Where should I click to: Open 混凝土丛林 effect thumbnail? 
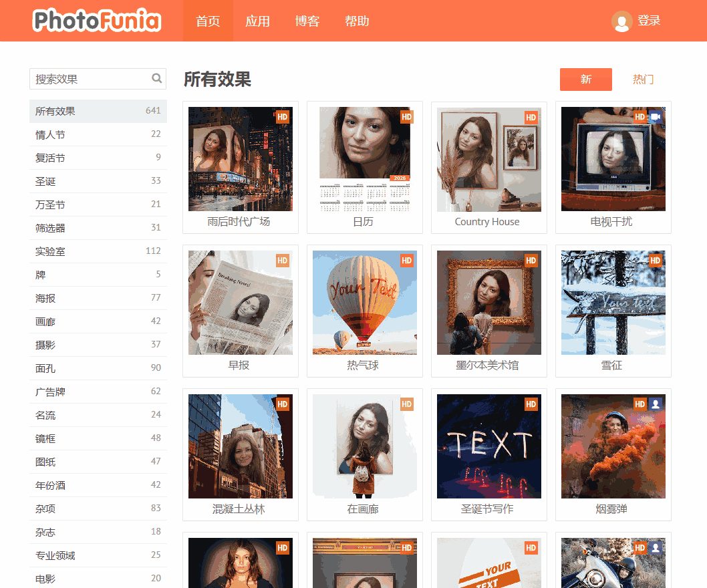click(x=241, y=446)
